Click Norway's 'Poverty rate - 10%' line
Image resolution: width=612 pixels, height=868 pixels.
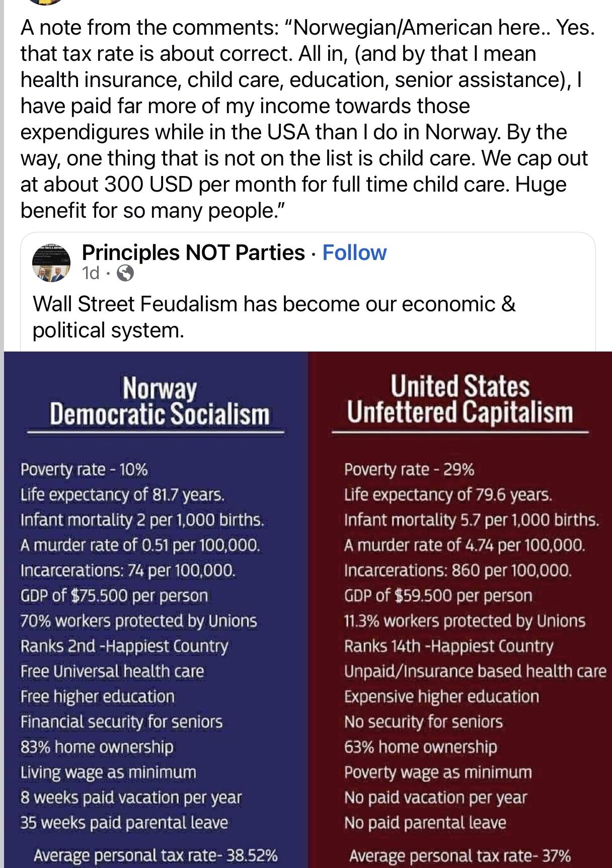(x=84, y=470)
